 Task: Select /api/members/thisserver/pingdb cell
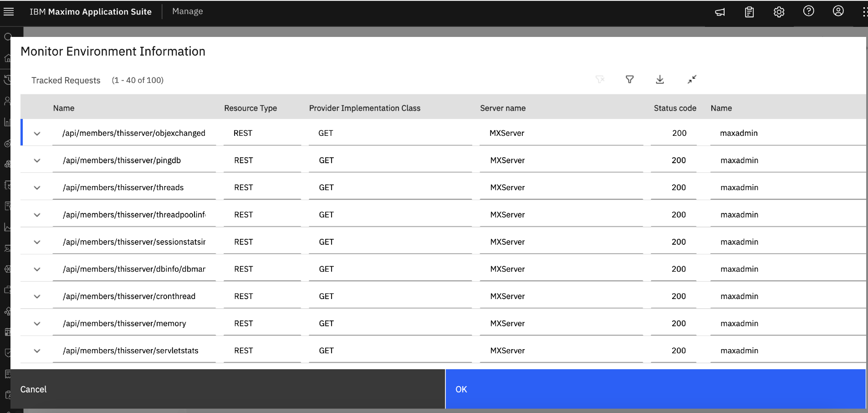pyautogui.click(x=134, y=160)
